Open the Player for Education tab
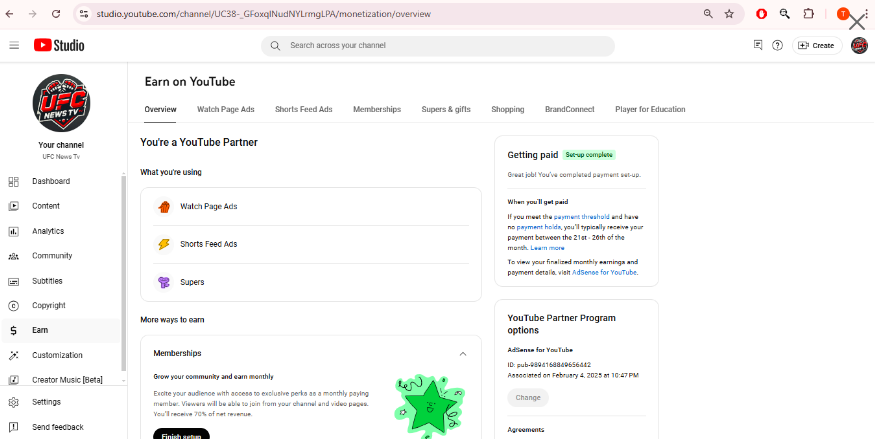875x439 pixels. [x=650, y=109]
